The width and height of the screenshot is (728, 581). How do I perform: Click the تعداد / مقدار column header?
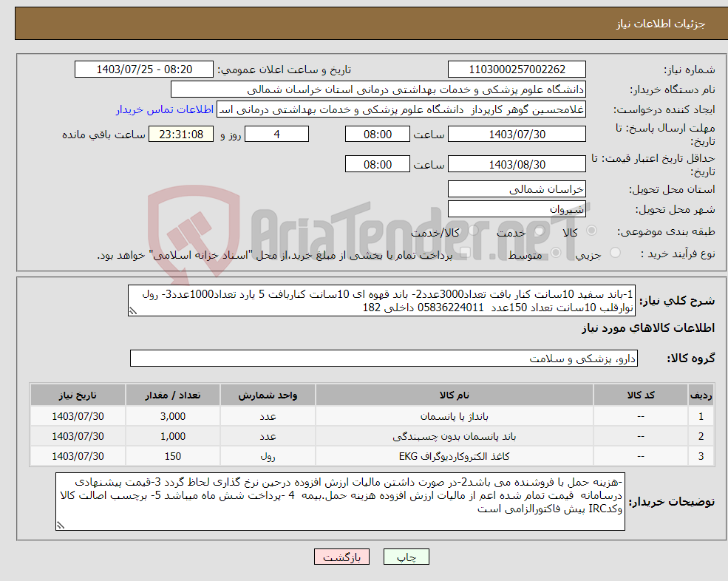click(x=173, y=395)
